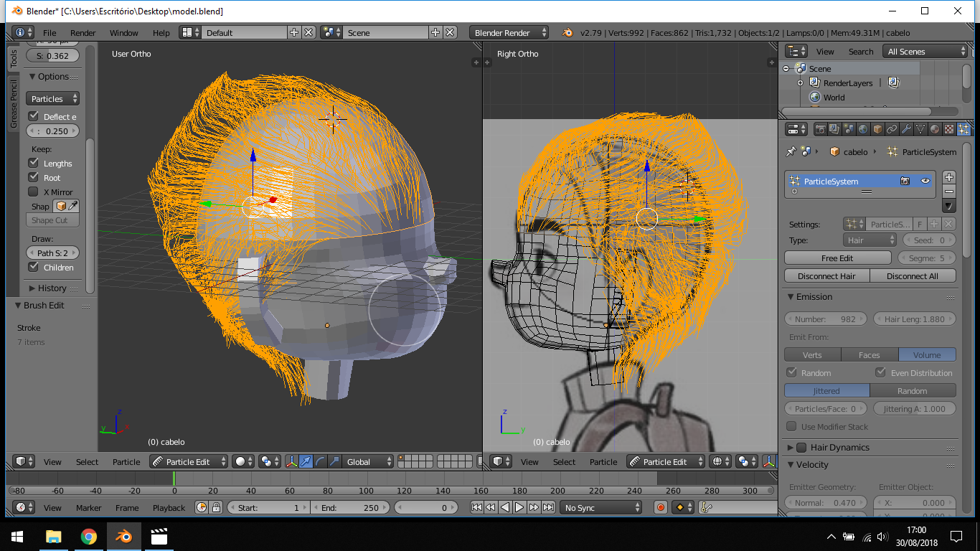The image size is (980, 551).
Task: Adjust the Number emission field
Action: point(826,319)
